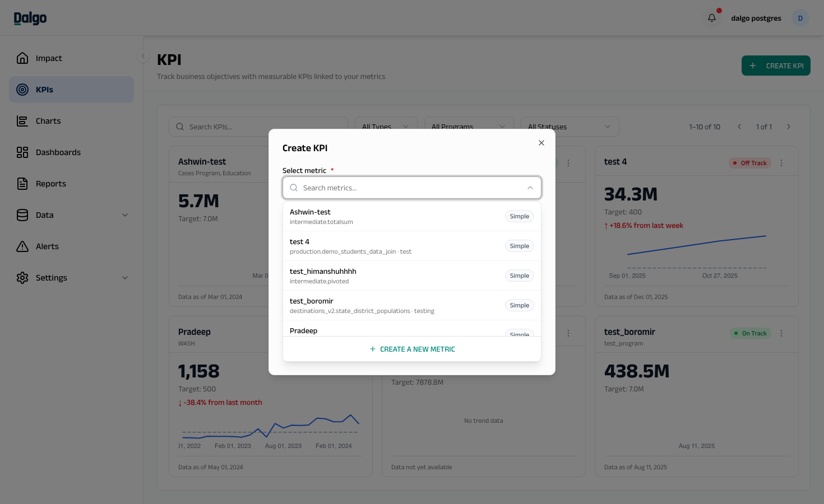The image size is (824, 504).
Task: Open the Alerts warning triangle icon
Action: 22,246
